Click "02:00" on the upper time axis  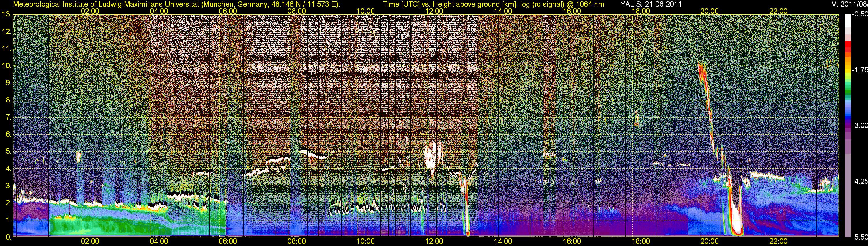point(90,11)
